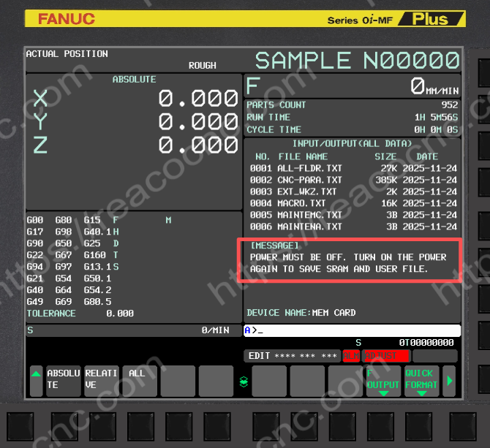The width and height of the screenshot is (490, 448).
Task: Select file 0006 MAINTENA.TXT
Action: point(353,227)
